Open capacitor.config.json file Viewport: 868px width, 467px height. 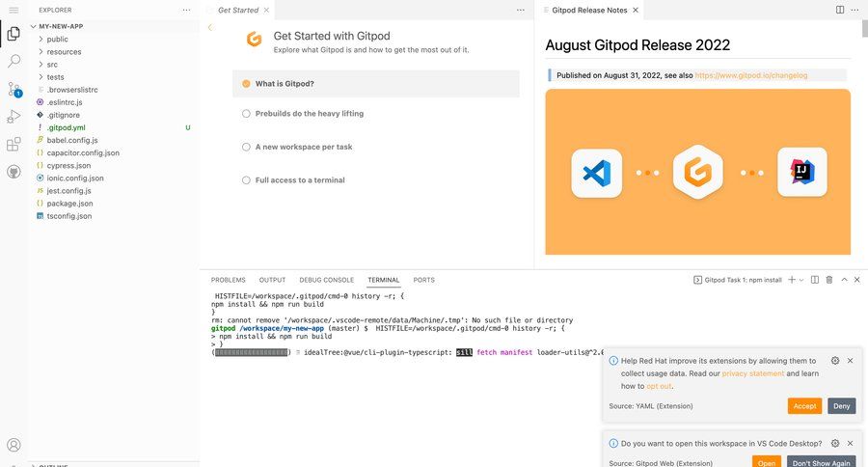point(114,152)
